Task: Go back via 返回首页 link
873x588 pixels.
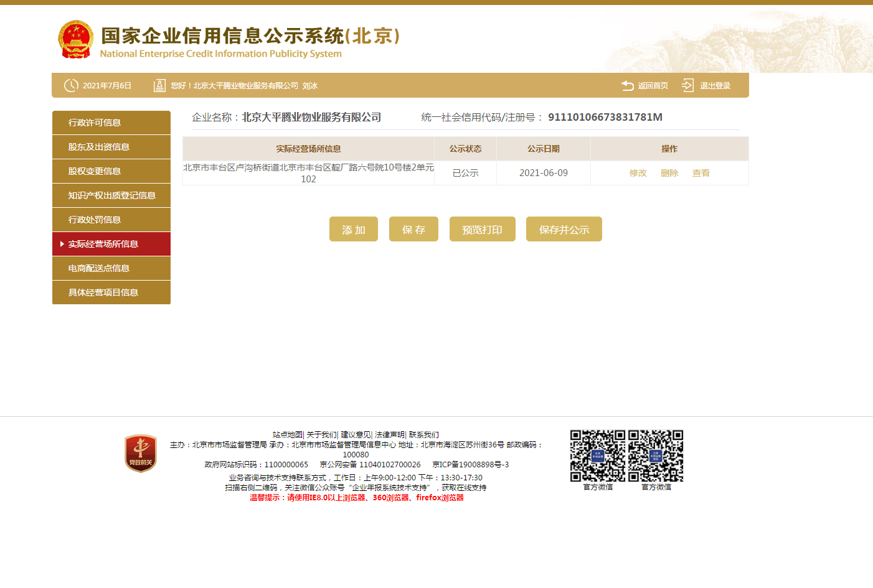Action: (x=653, y=86)
